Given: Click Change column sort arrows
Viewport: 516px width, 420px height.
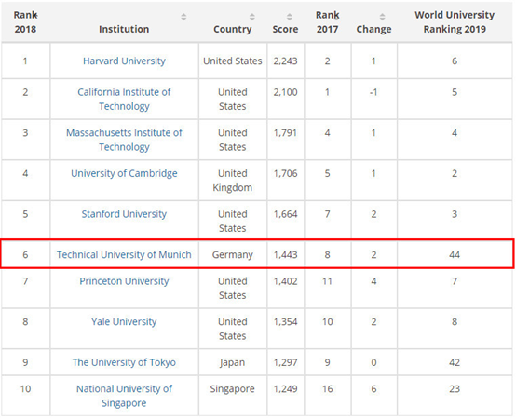Looking at the screenshot, I should 382,17.
